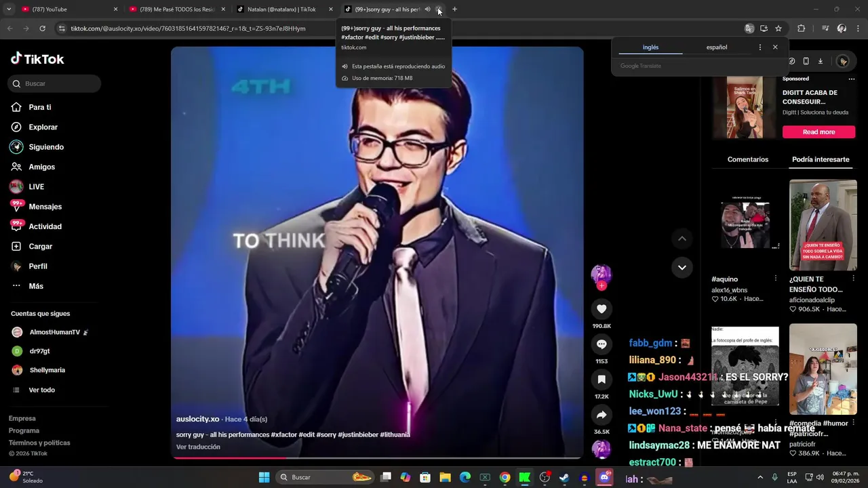Screen dimensions: 868x488
Task: Open Cargar upload option in sidebar
Action: click(40, 246)
